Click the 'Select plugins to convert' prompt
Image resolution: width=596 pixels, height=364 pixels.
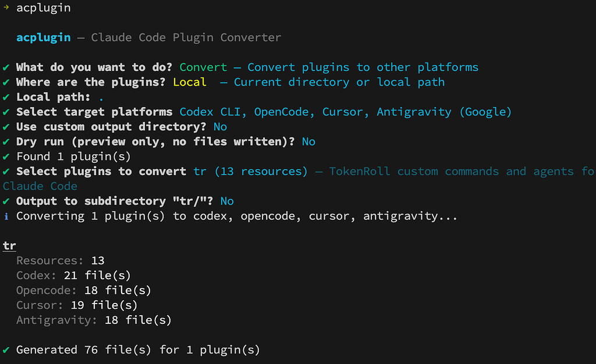point(101,171)
